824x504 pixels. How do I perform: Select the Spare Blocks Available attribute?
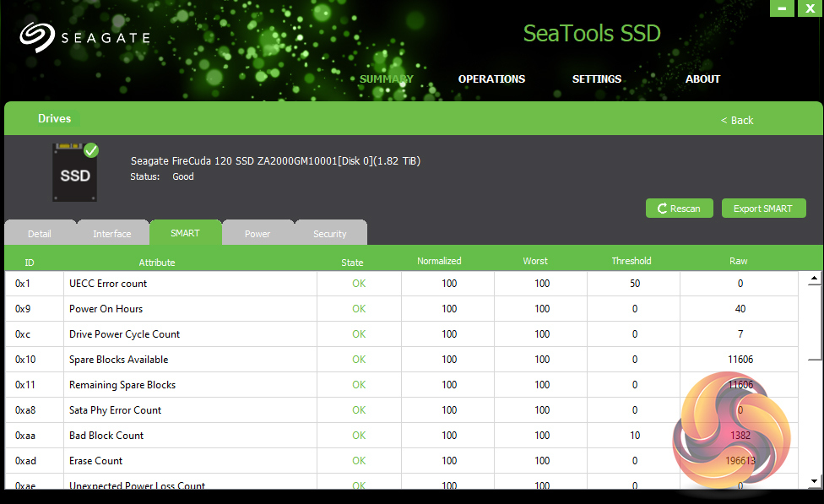click(119, 359)
